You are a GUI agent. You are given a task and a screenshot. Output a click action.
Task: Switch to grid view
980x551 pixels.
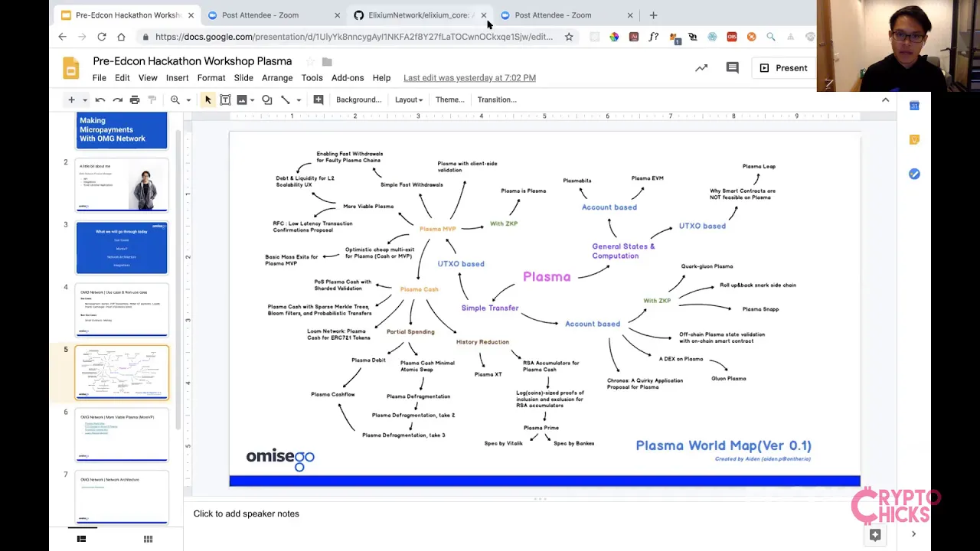pyautogui.click(x=148, y=539)
